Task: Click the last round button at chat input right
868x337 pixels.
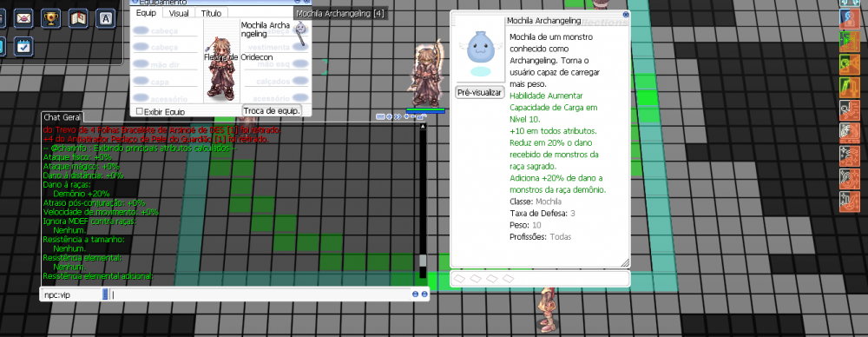Action: point(424,294)
